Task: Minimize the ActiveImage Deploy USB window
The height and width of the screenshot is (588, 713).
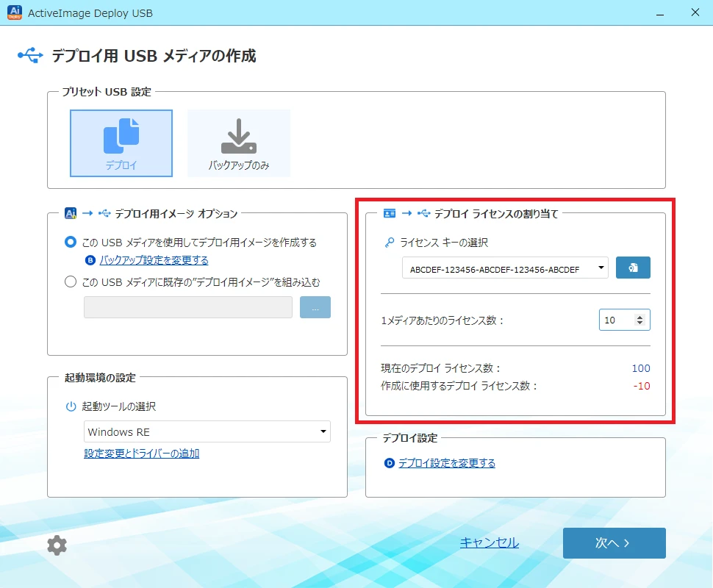Action: 660,13
